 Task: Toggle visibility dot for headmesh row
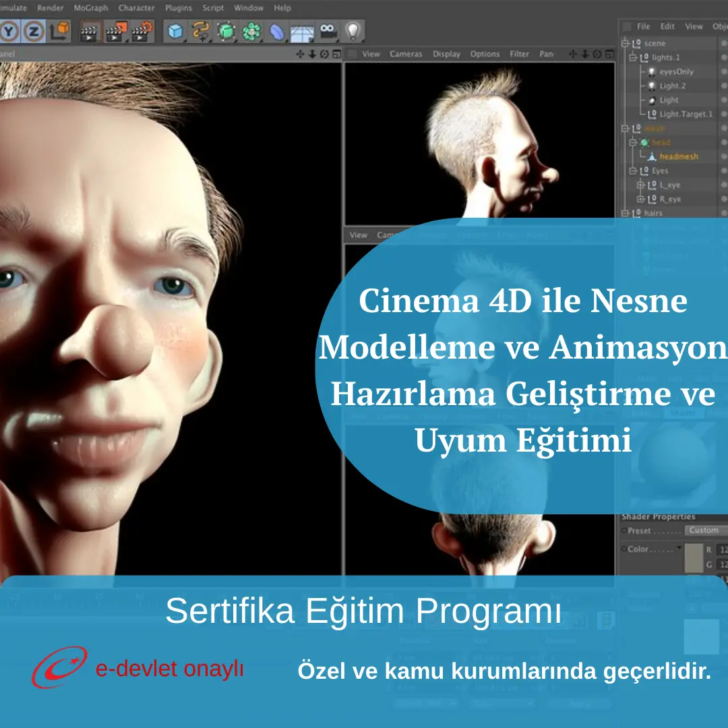[x=723, y=156]
